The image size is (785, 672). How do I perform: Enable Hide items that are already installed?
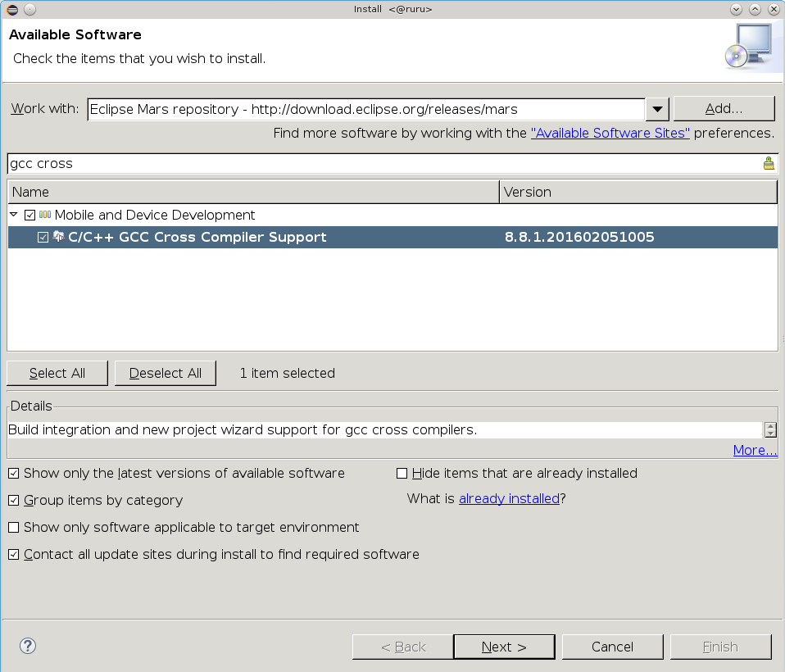tap(402, 474)
